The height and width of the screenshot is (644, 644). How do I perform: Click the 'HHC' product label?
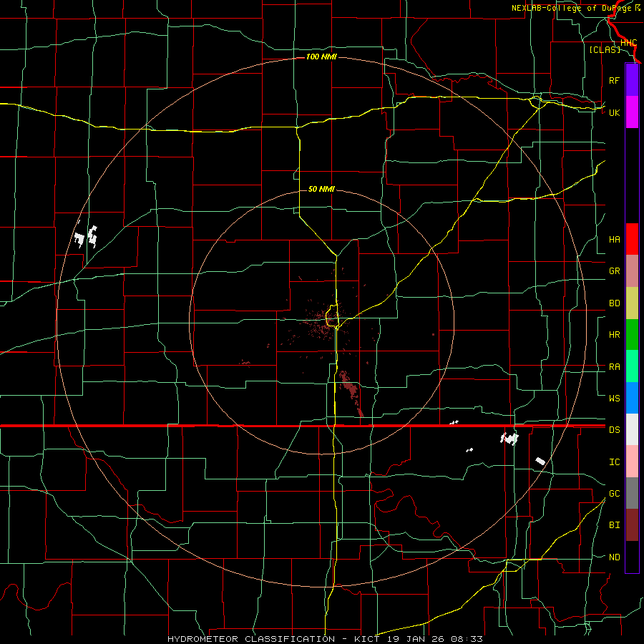click(628, 43)
